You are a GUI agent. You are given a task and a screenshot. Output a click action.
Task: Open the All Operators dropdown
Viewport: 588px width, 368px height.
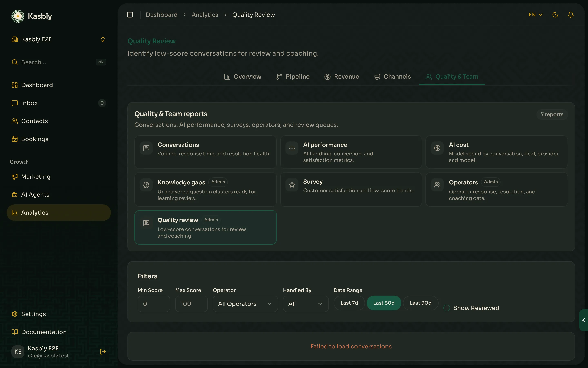[245, 304]
